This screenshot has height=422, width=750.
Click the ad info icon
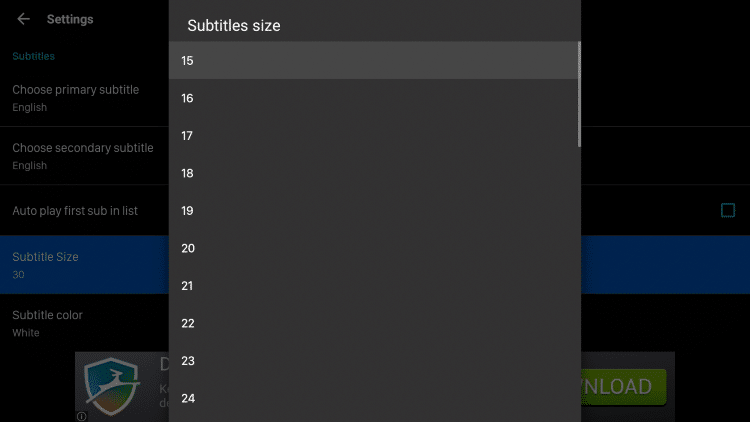82,416
